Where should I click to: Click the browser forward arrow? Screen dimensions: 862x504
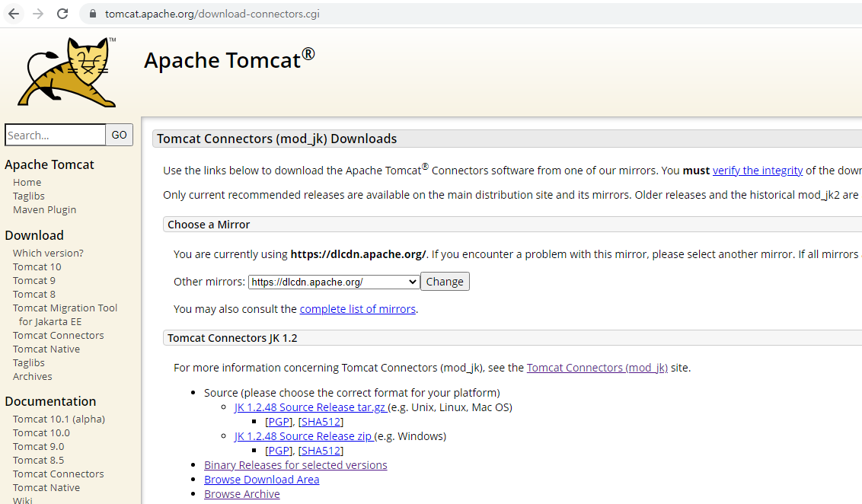(38, 14)
